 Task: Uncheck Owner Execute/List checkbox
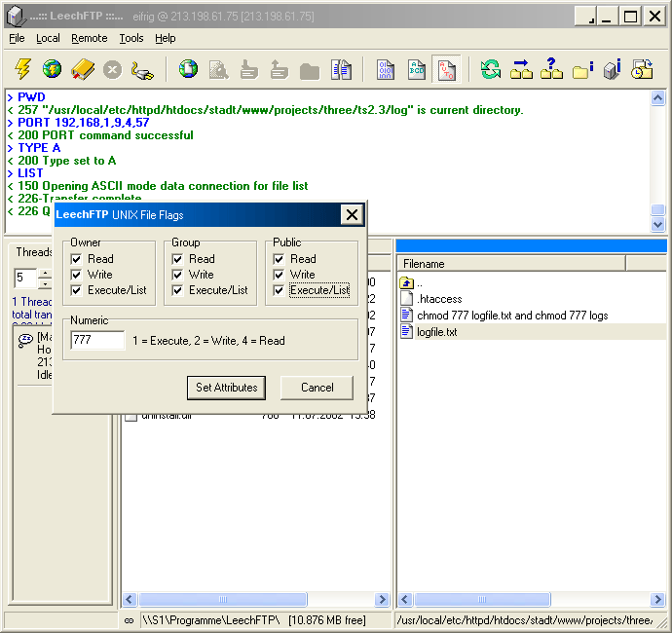[x=76, y=290]
